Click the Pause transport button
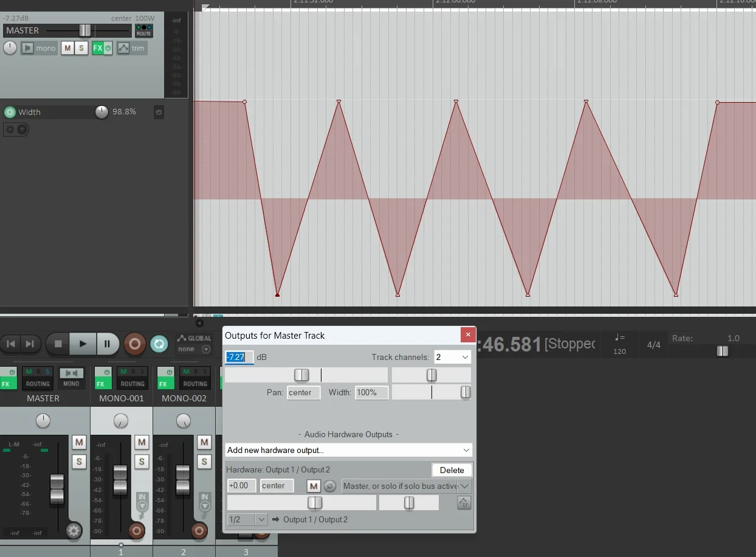Viewport: 756px width, 557px height. 107,344
